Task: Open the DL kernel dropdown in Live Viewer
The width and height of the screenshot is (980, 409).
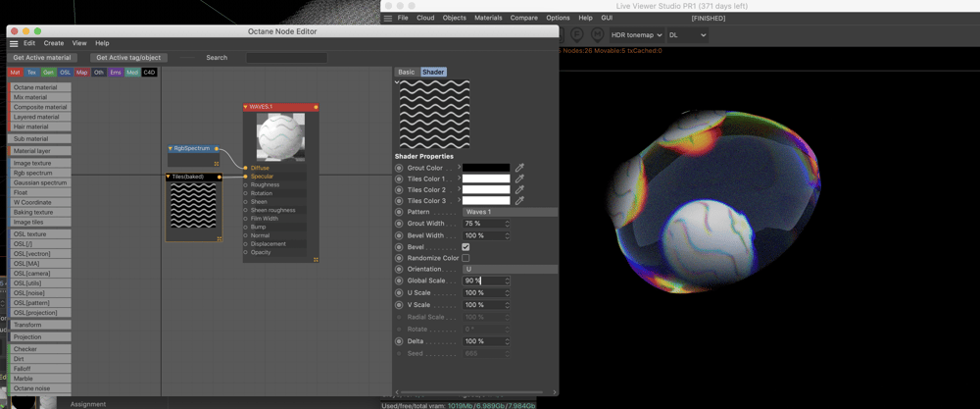Action: (688, 35)
